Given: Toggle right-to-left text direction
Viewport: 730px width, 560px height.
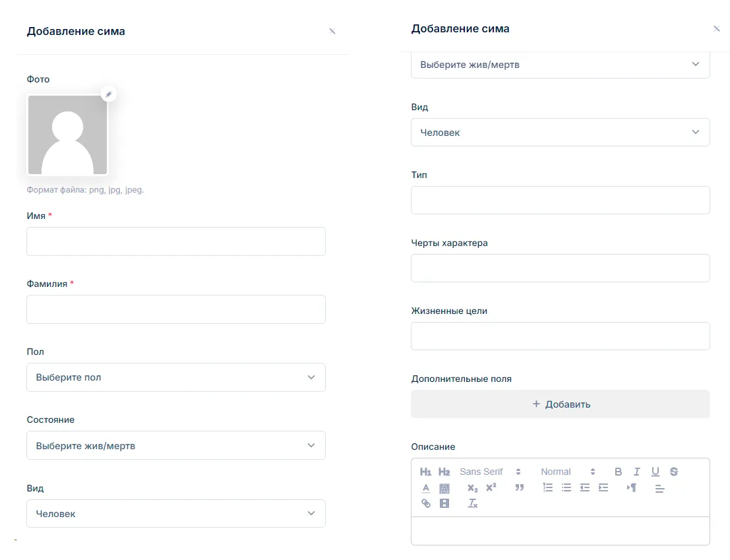Looking at the screenshot, I should click(x=631, y=487).
